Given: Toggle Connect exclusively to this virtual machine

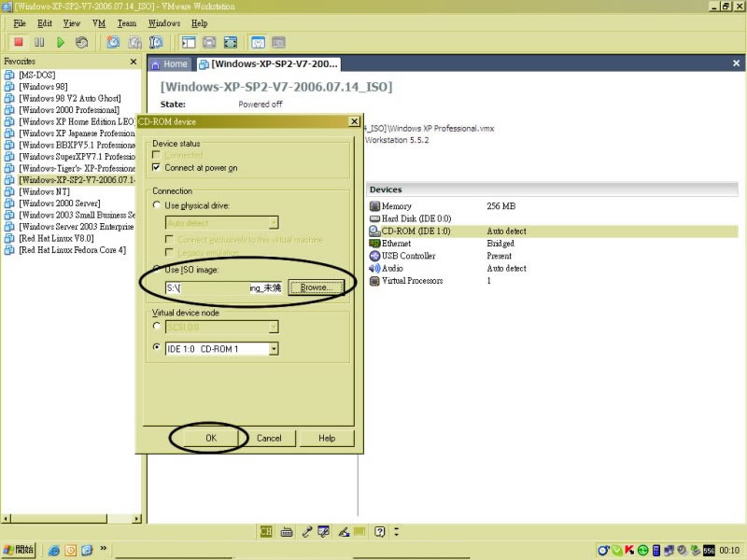Looking at the screenshot, I should point(169,239).
